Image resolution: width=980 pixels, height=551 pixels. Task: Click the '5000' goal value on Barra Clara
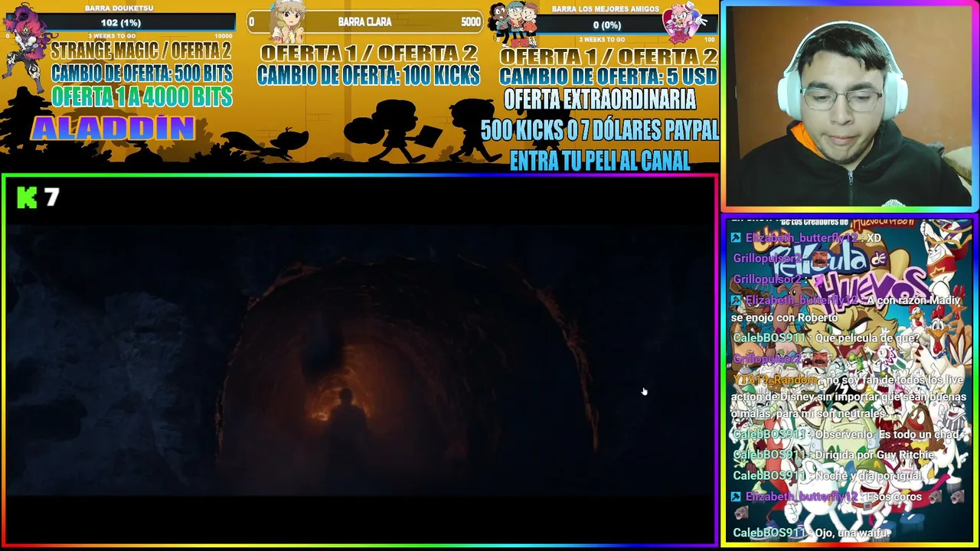click(471, 22)
